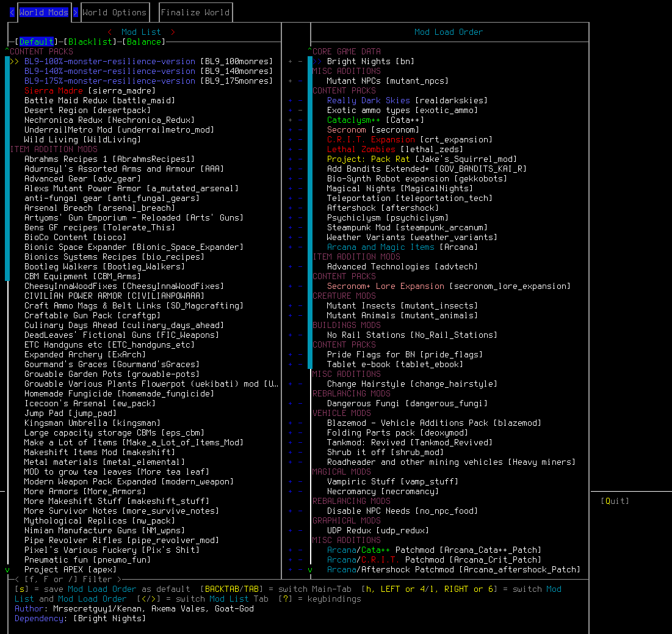Click the right arrow of the Filter bar
The height and width of the screenshot is (634, 672).
pos(120,580)
